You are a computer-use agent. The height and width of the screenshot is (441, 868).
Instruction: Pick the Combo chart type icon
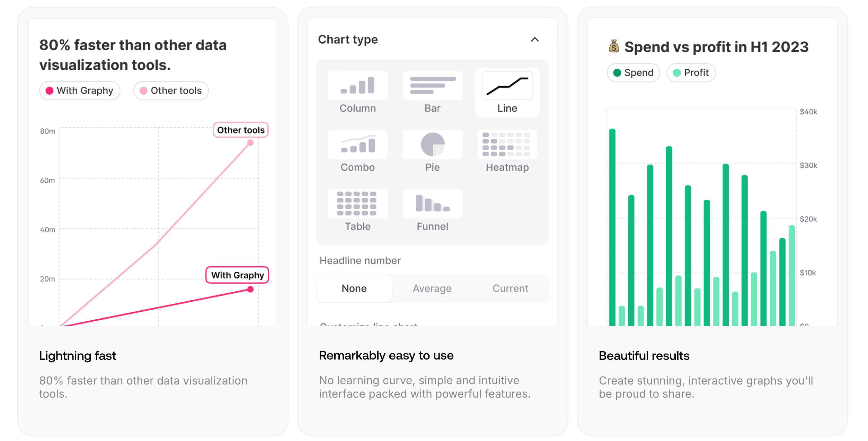click(357, 145)
